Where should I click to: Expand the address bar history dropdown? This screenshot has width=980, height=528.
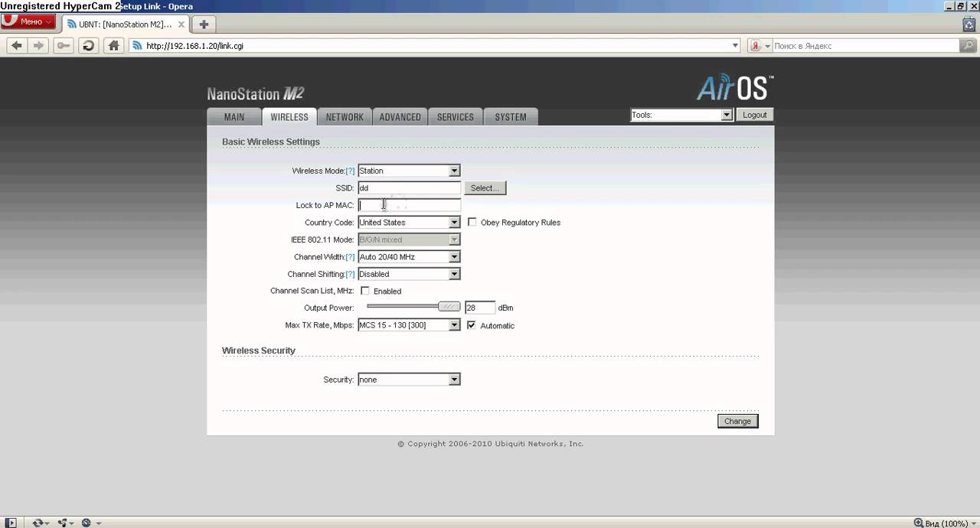pyautogui.click(x=735, y=46)
